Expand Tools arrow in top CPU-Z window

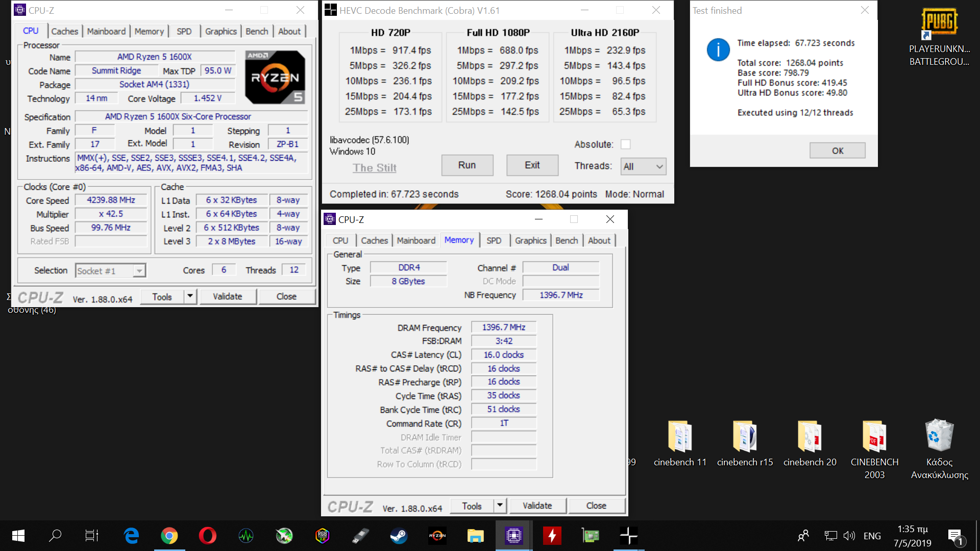click(x=190, y=296)
